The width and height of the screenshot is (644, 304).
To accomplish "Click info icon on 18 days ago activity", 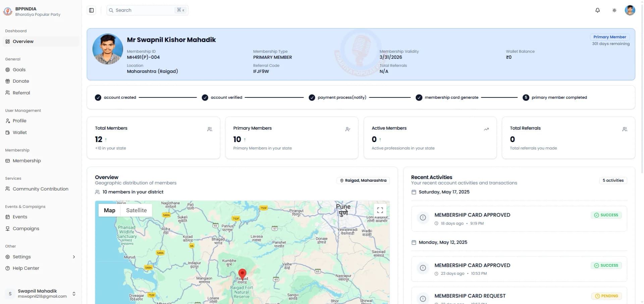I will 423,218.
